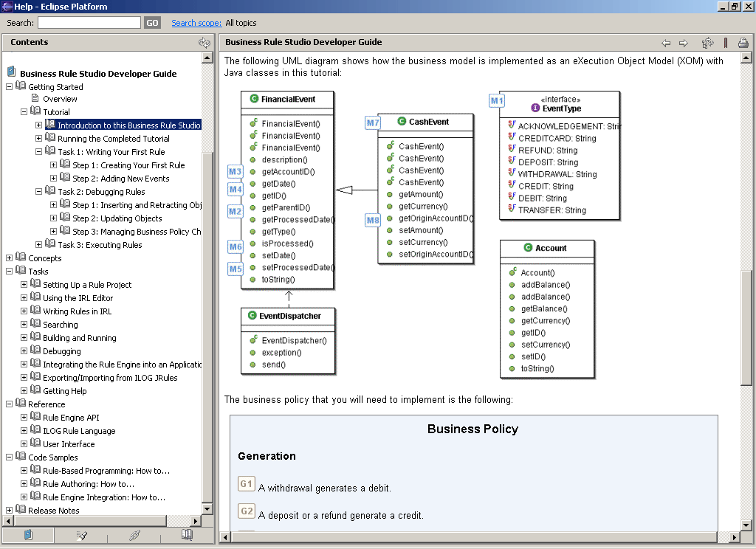
Task: Select Business Rule Studio Developer Guide root
Action: (98, 74)
